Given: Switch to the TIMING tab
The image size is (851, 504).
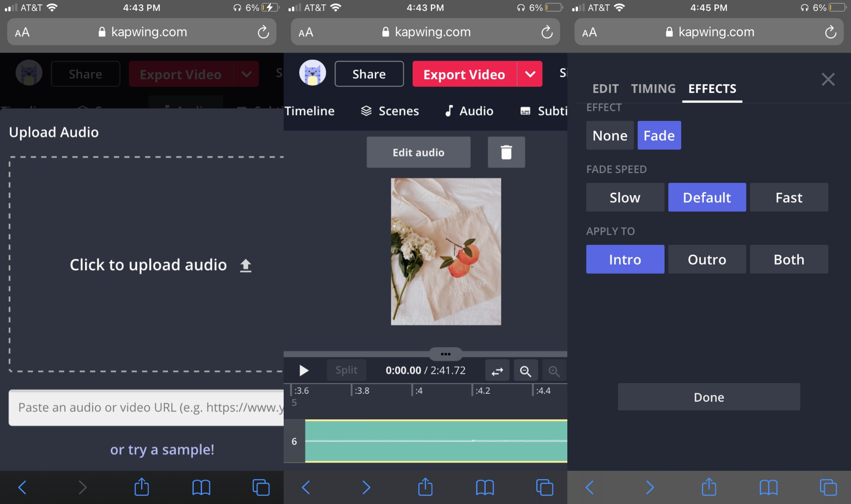Looking at the screenshot, I should coord(653,89).
